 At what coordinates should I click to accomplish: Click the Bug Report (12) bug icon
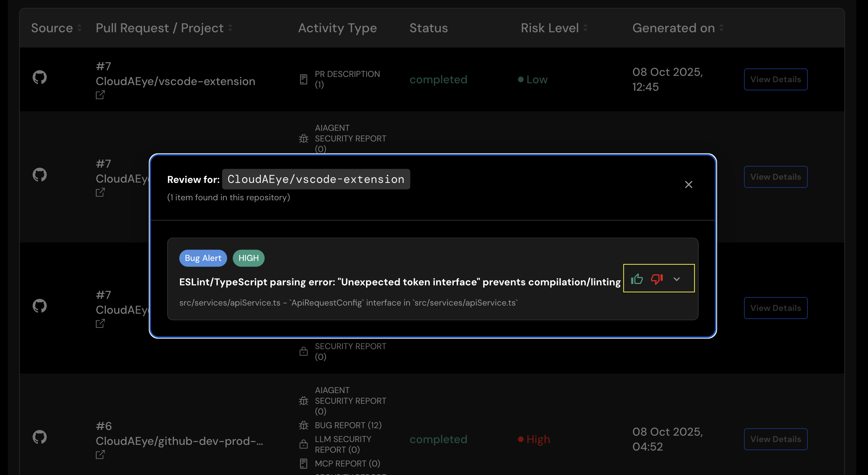pos(304,425)
